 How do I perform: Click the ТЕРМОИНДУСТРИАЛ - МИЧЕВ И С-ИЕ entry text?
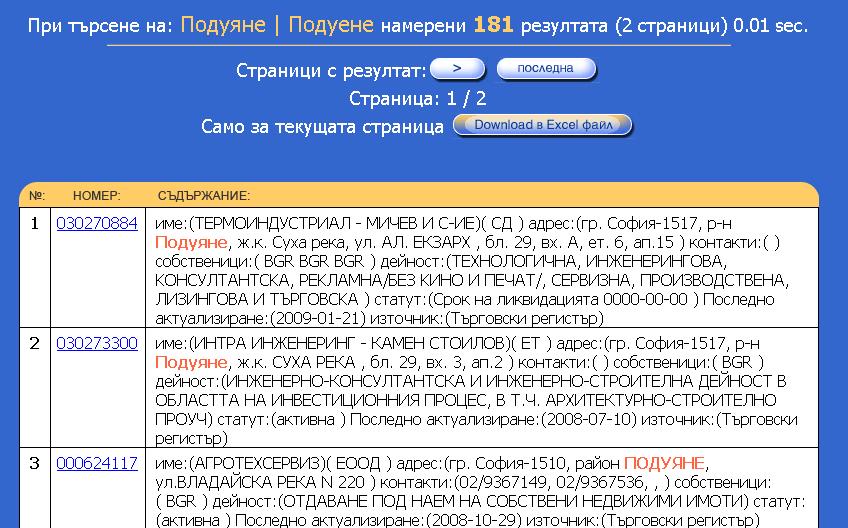point(335,223)
